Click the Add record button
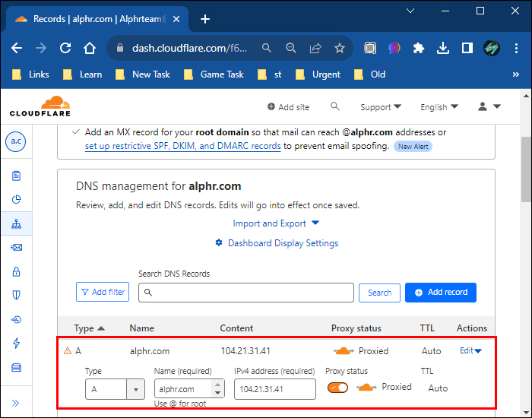This screenshot has width=532, height=418. 440,292
